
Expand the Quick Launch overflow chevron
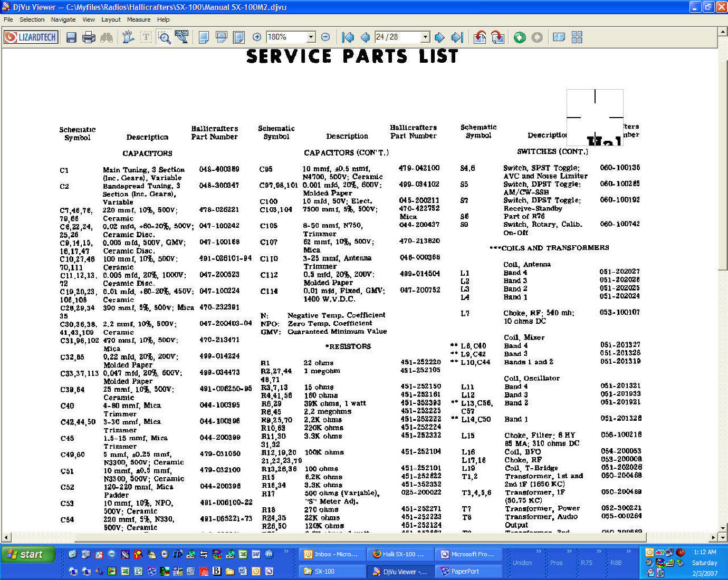pos(286,552)
